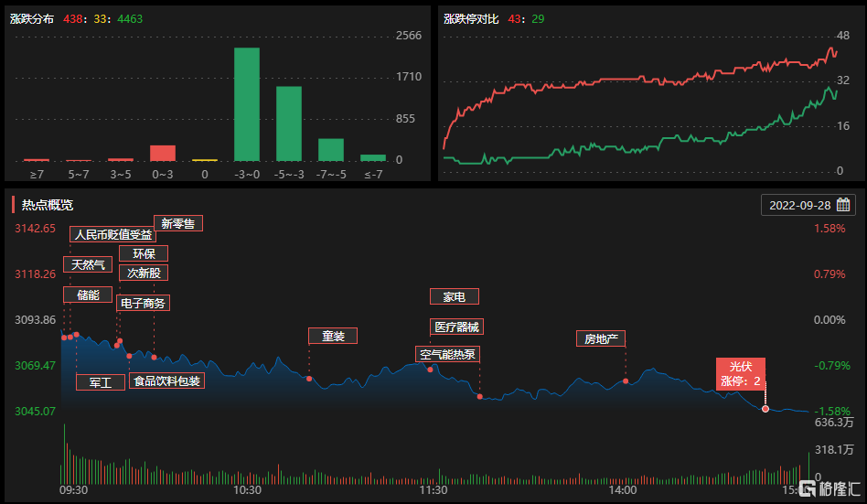Click the 医疗器械 sector tag
The image size is (867, 504).
(455, 327)
